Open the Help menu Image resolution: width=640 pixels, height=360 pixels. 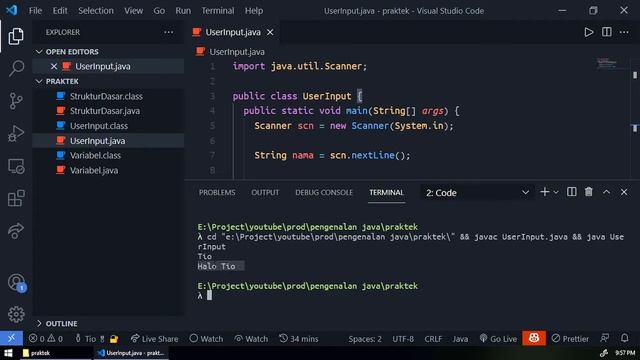click(254, 11)
